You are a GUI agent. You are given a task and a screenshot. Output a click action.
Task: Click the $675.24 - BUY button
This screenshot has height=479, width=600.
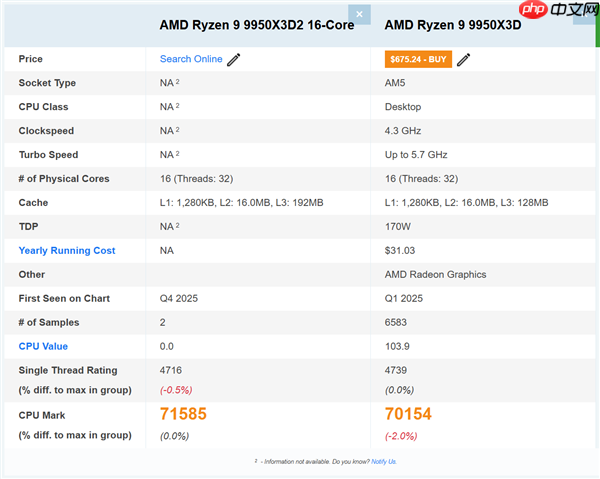pyautogui.click(x=418, y=59)
